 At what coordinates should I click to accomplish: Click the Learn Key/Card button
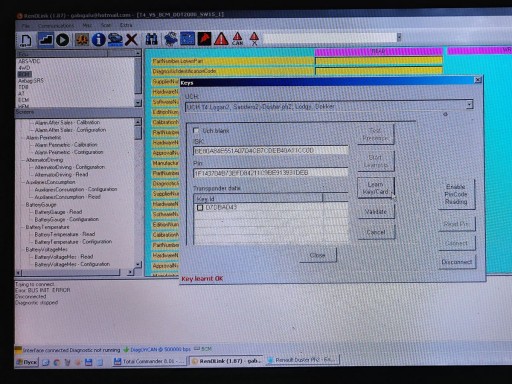tap(376, 188)
